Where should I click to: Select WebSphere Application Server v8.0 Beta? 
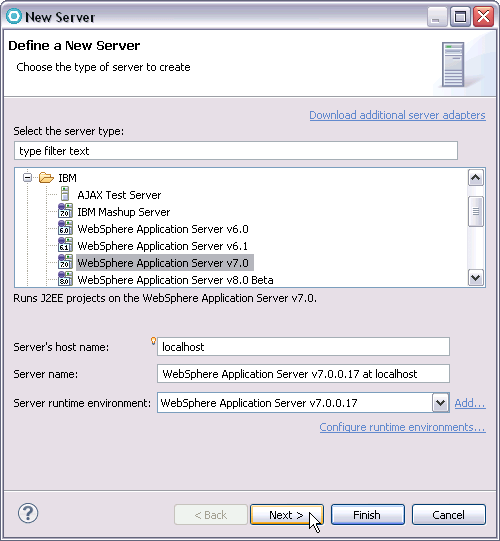175,280
